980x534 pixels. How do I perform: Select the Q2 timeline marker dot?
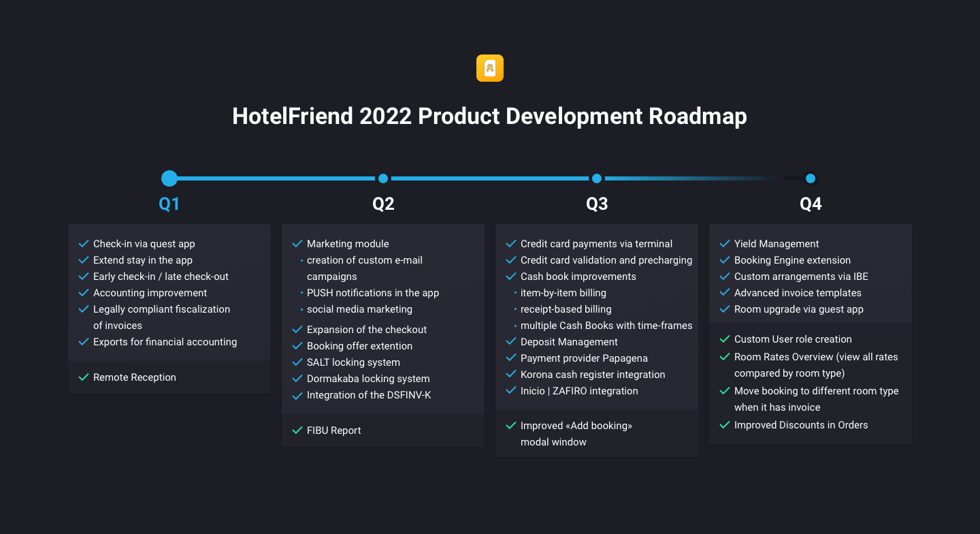point(383,178)
